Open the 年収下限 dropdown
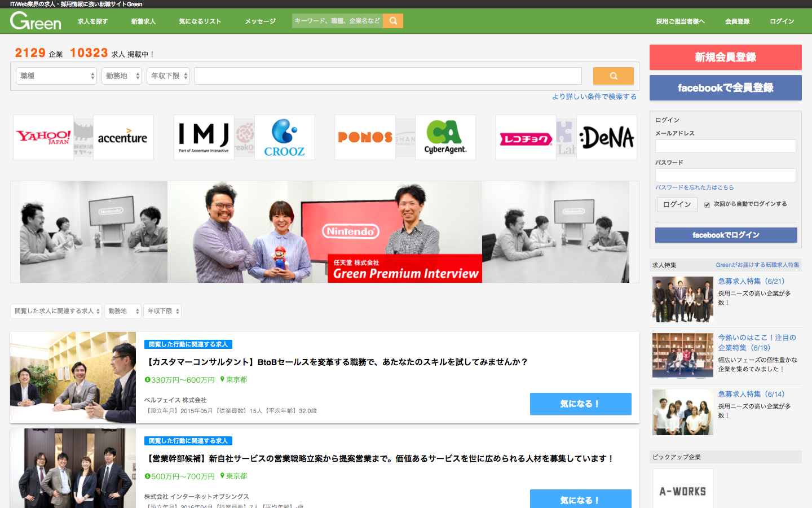This screenshot has height=508, width=812. point(167,75)
